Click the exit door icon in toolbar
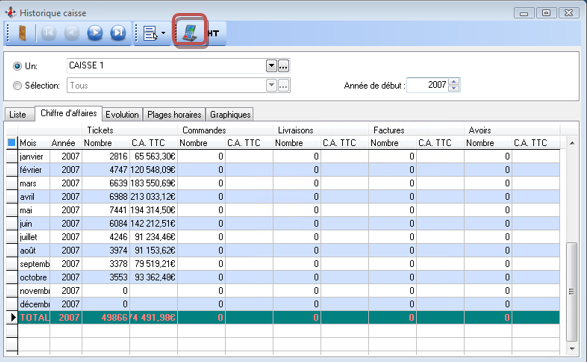The image size is (587, 362). pos(22,33)
